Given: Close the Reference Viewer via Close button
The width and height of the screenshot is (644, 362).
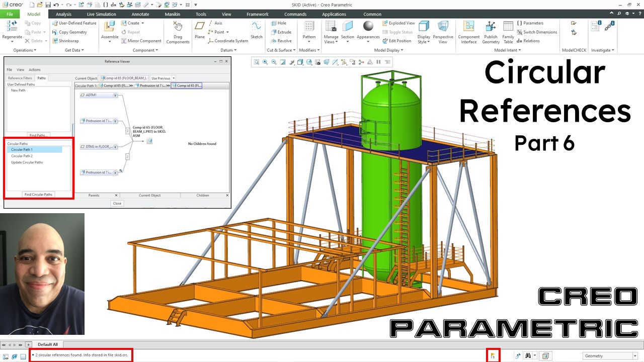Looking at the screenshot, I should pos(117,204).
